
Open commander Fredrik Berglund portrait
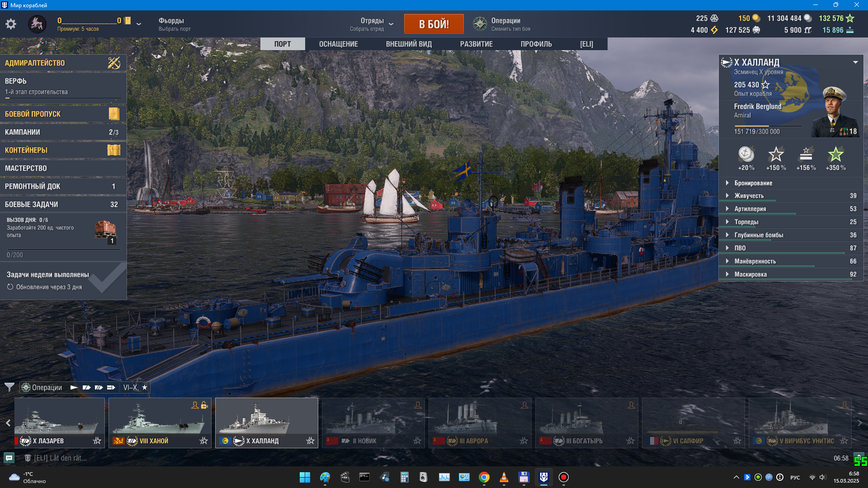click(x=835, y=112)
